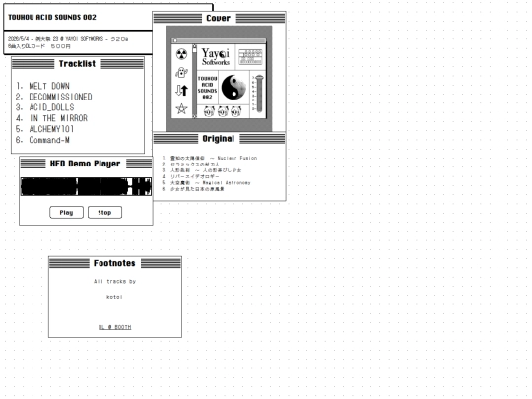
Task: Click original entry 4 リバースイデオロギー
Action: coord(190,176)
